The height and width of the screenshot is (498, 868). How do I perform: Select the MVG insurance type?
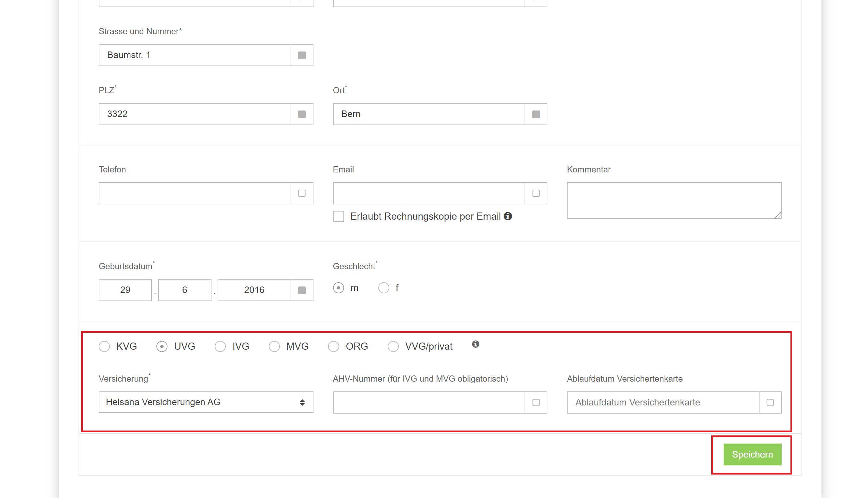click(x=274, y=346)
